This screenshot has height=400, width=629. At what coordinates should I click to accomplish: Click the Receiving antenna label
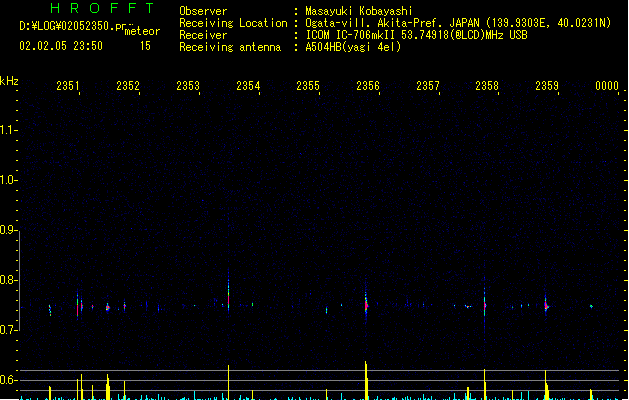(x=230, y=47)
